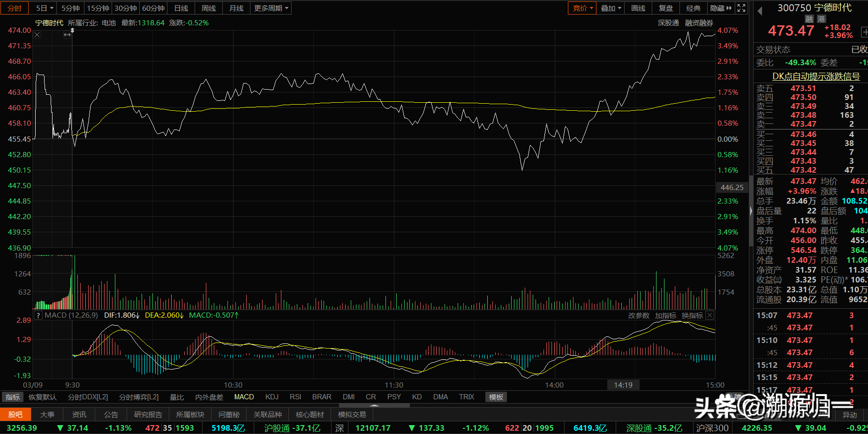Switch to 月线 monthly chart
The width and height of the screenshot is (868, 434).
[236, 8]
